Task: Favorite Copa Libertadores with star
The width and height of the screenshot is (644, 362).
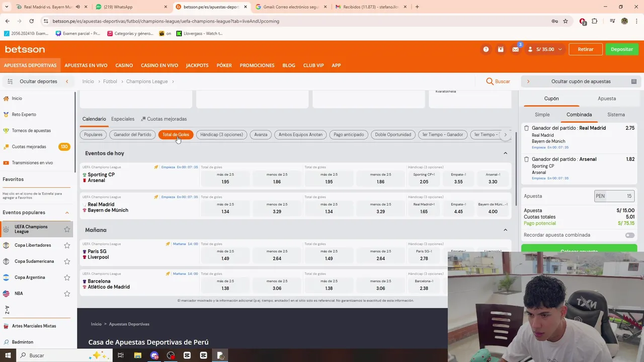Action: (x=67, y=245)
